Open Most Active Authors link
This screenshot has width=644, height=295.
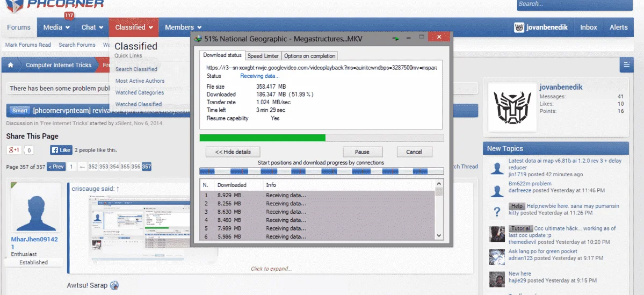click(140, 81)
